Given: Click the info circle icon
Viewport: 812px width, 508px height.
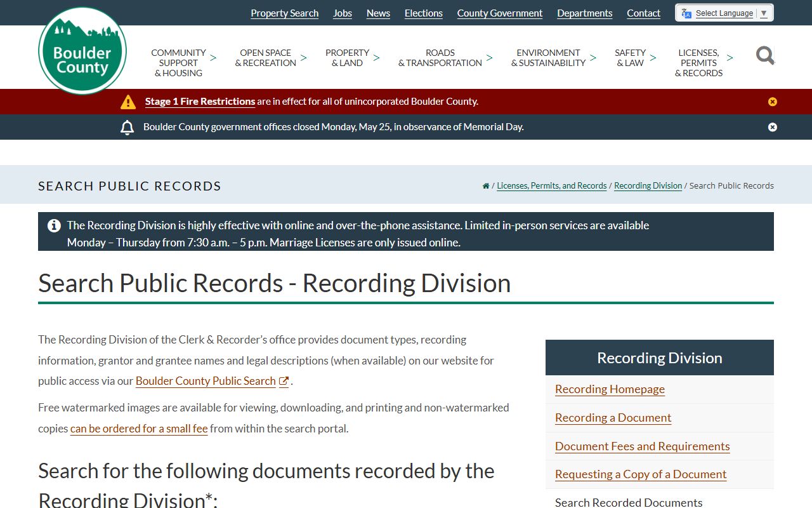Looking at the screenshot, I should coord(55,225).
